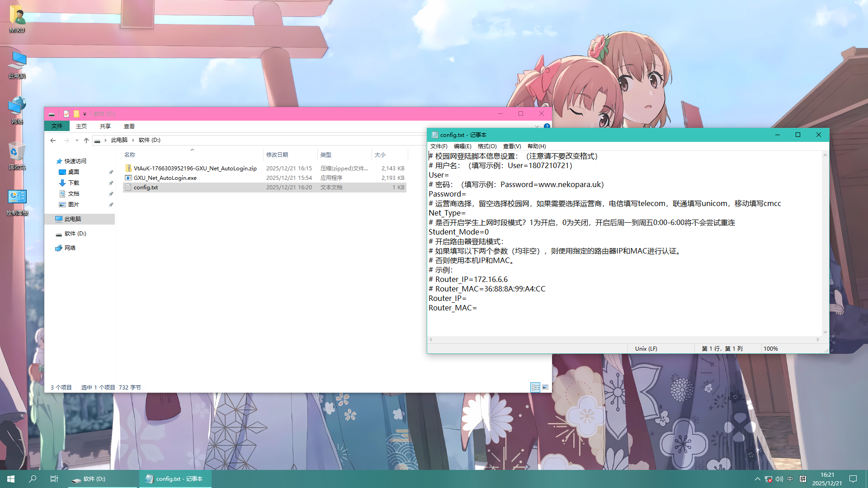Navigate up one level using the up arrow
The height and width of the screenshot is (488, 868).
86,140
